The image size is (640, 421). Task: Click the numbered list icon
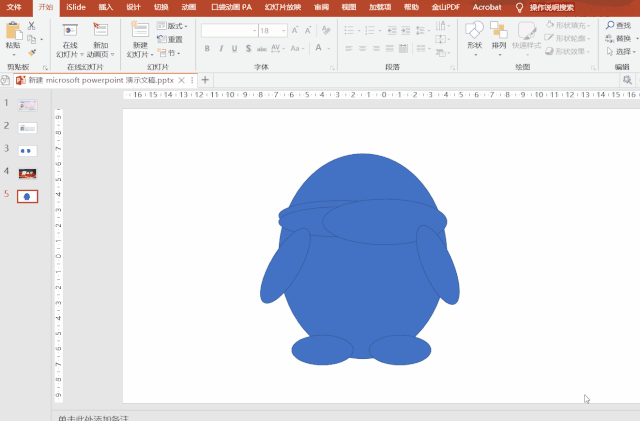(370, 30)
